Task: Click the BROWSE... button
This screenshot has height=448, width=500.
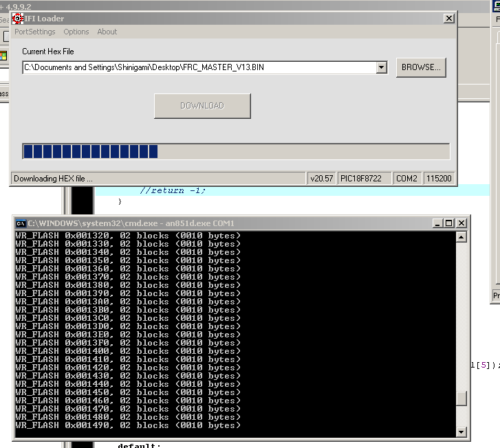Action: tap(421, 67)
